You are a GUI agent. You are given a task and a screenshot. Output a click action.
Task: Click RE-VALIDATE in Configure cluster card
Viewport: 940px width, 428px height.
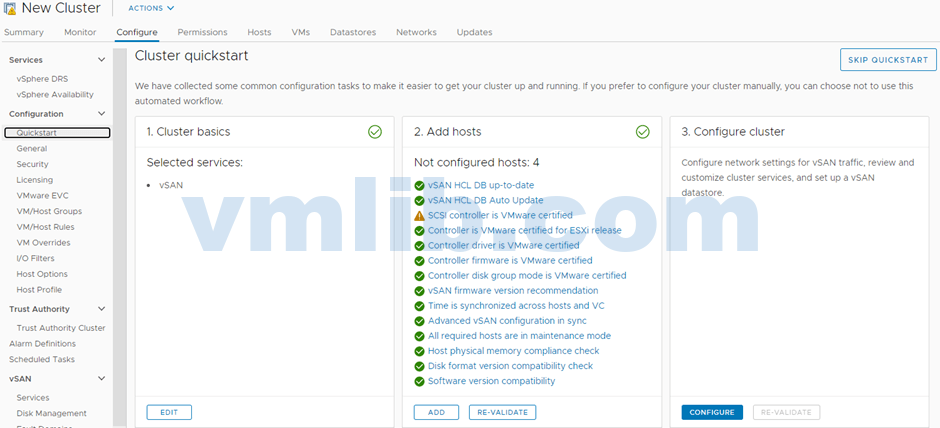pos(787,412)
